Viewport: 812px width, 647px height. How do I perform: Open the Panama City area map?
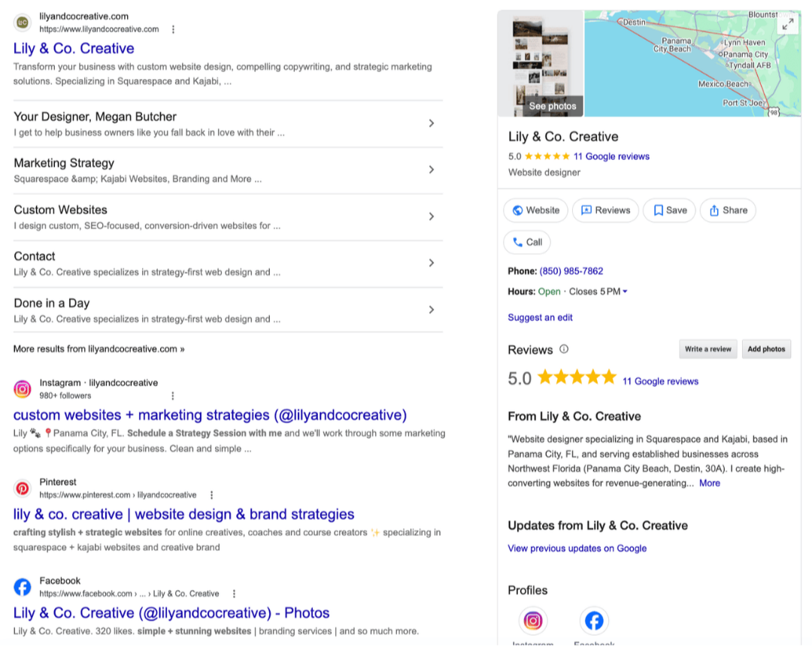click(x=693, y=64)
